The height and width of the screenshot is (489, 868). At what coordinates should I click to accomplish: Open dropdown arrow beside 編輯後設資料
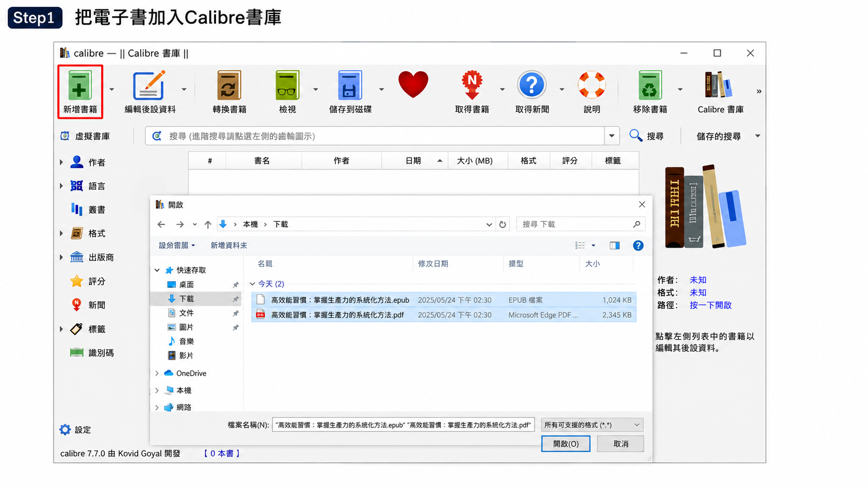click(x=184, y=89)
